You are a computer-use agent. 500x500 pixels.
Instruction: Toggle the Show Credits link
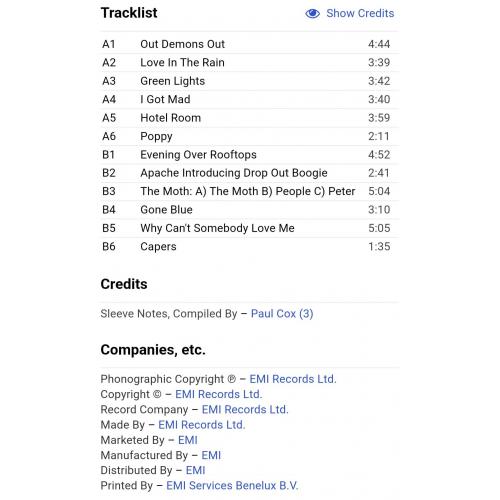coord(360,13)
